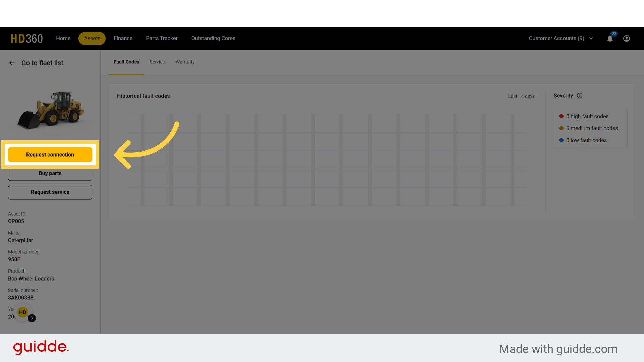Click the HD360 logo
Viewport: 644px width, 362px height.
point(26,39)
